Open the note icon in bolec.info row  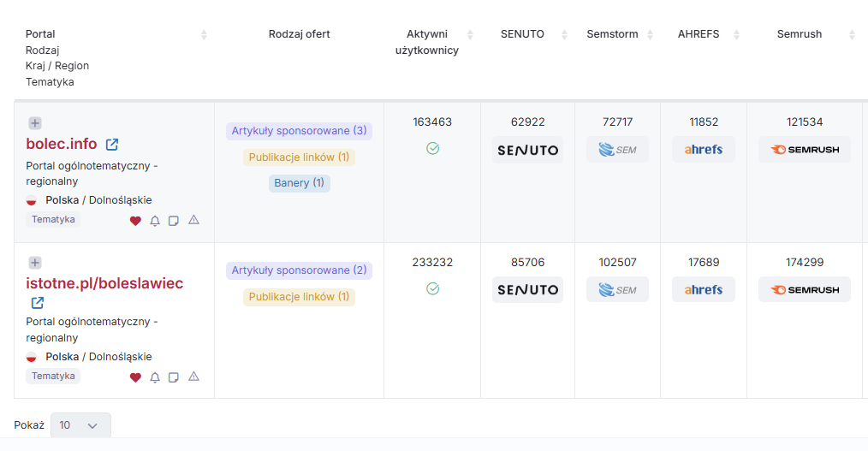coord(174,221)
